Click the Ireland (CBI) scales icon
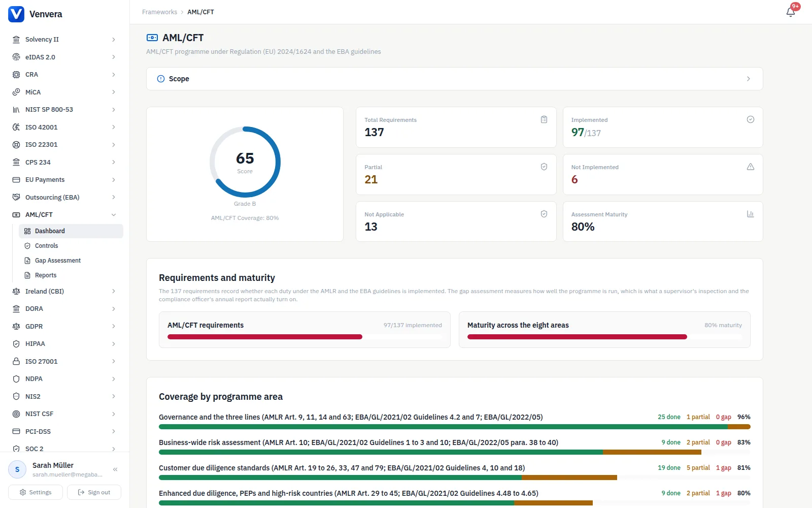812x508 pixels. click(16, 291)
